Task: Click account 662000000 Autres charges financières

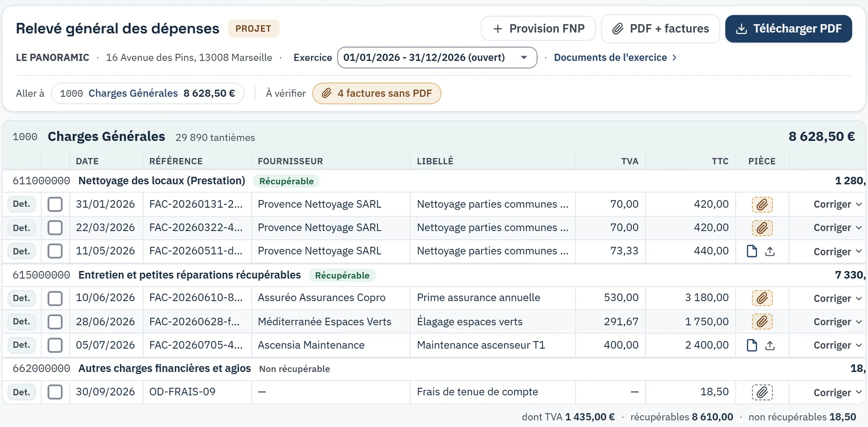Action: 132,368
